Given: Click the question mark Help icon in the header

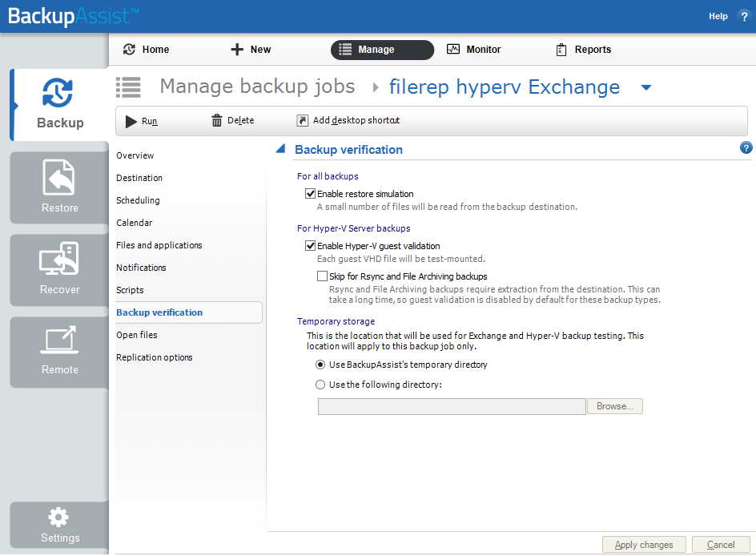Looking at the screenshot, I should point(744,16).
